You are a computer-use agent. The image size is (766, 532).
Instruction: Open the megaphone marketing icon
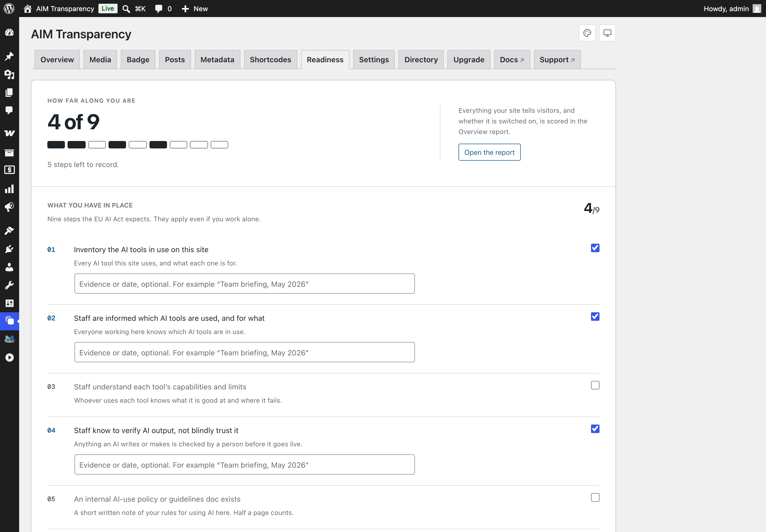(9, 207)
